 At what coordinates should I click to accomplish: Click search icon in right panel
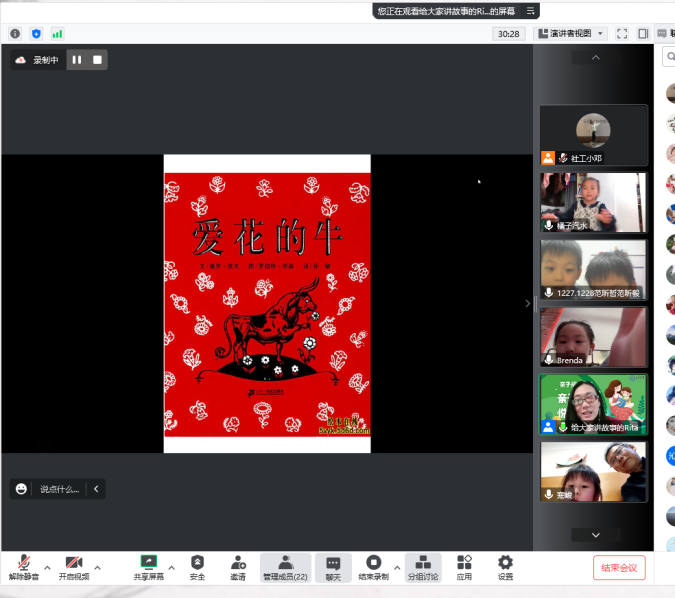670,56
